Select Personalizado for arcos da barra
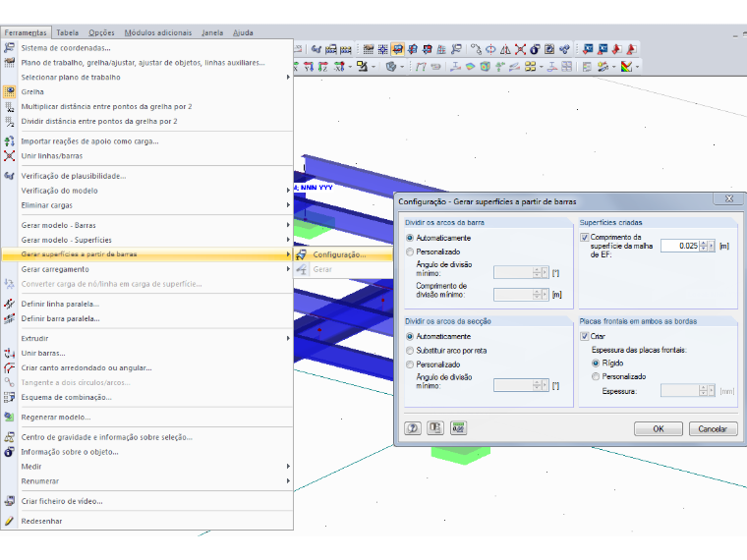Viewport: 747px width, 560px height. [410, 252]
